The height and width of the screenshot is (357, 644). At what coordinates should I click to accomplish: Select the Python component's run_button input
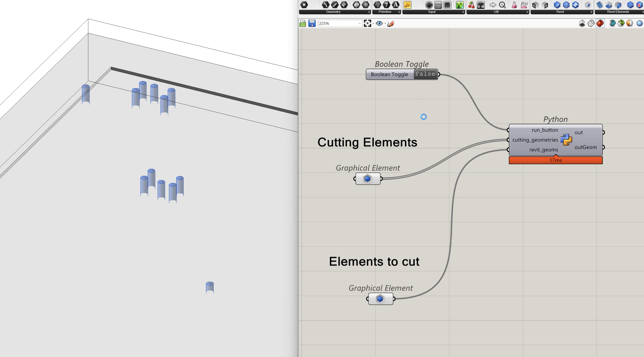coord(545,130)
